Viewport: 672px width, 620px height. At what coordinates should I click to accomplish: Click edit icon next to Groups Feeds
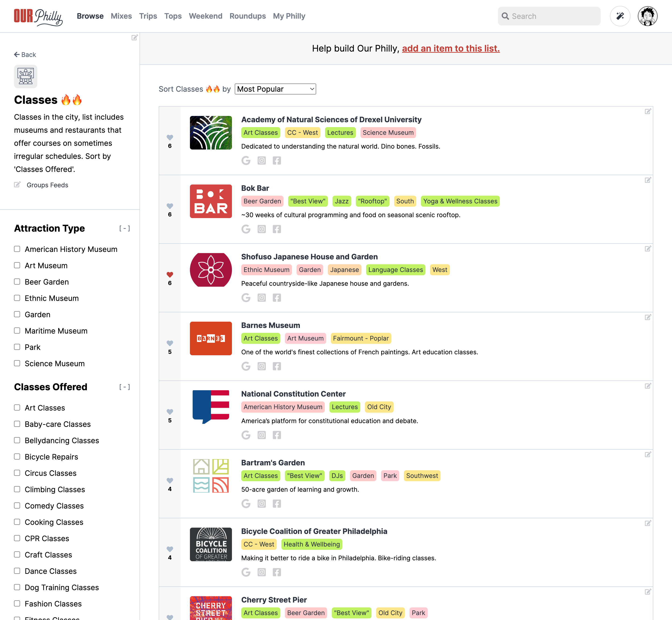(x=17, y=185)
